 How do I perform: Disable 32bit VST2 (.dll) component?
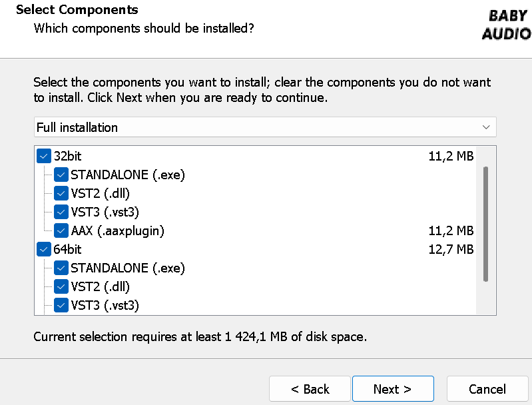pyautogui.click(x=61, y=194)
